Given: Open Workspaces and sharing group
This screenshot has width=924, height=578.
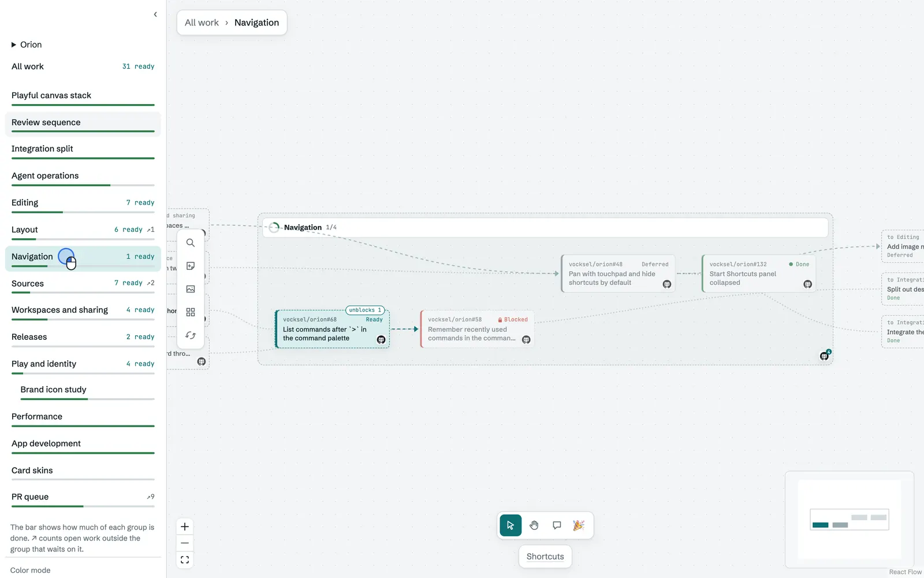Looking at the screenshot, I should click(83, 312).
